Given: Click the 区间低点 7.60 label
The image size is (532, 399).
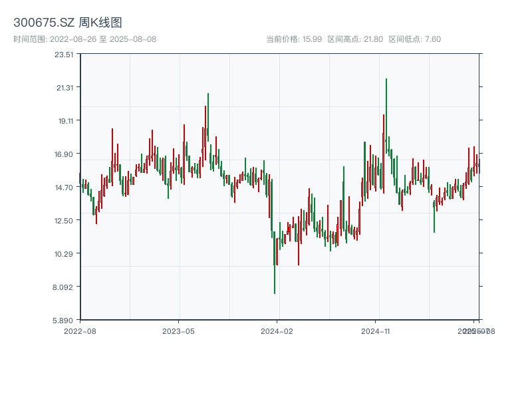Looking at the screenshot, I should [414, 39].
